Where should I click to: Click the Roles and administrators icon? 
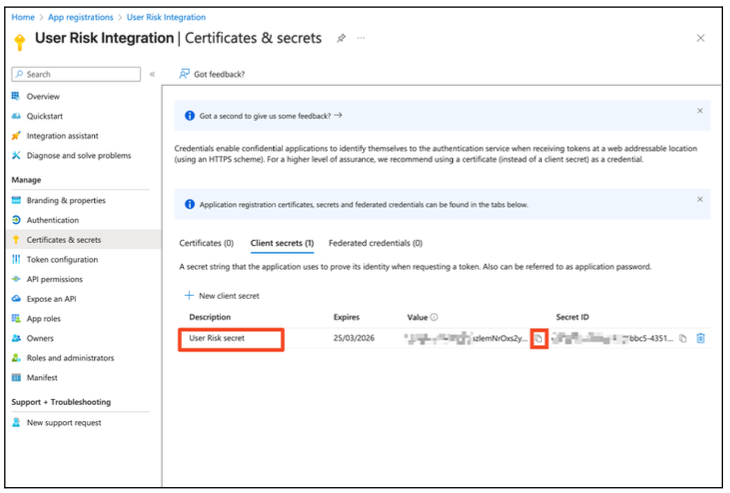click(x=16, y=358)
